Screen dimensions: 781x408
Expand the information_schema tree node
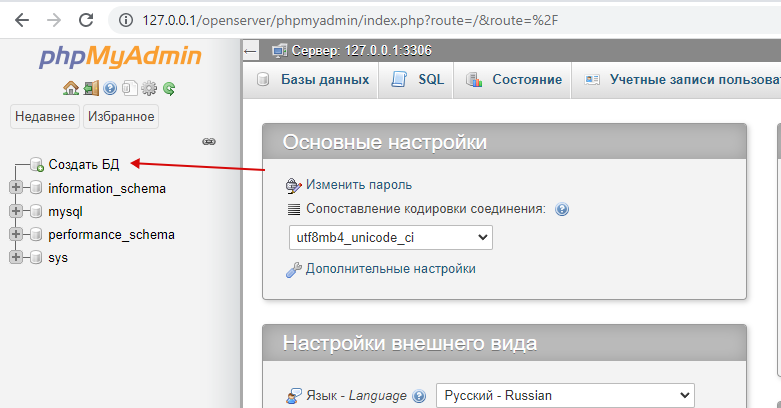coord(16,187)
